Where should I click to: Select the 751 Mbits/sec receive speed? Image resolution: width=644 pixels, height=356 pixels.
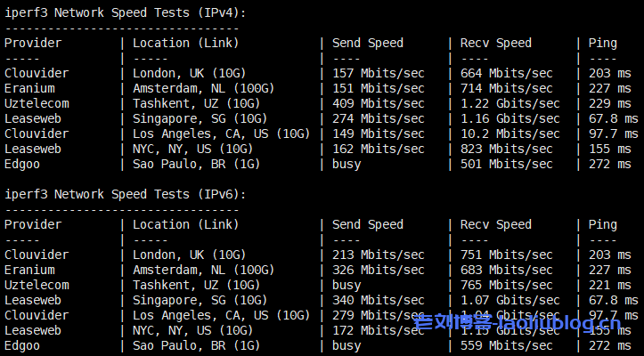[506, 255]
